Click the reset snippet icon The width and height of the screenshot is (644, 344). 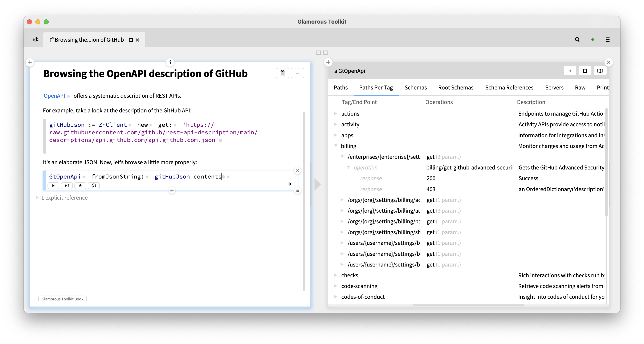coord(94,186)
